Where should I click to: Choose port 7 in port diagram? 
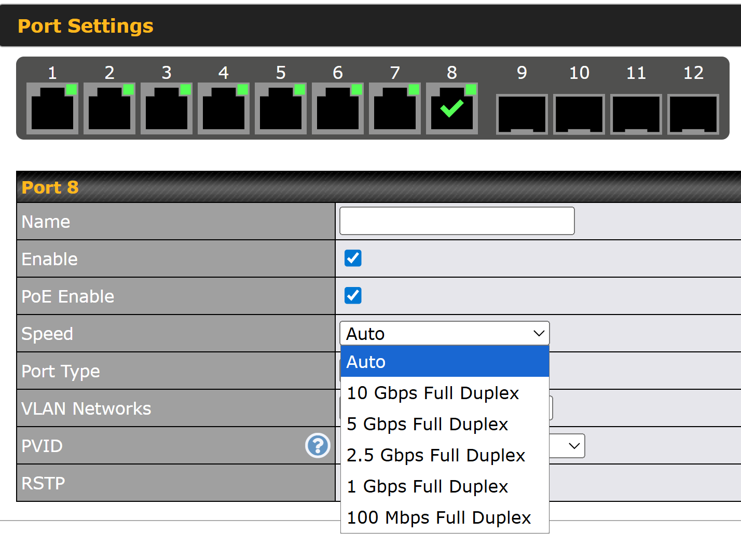point(395,108)
